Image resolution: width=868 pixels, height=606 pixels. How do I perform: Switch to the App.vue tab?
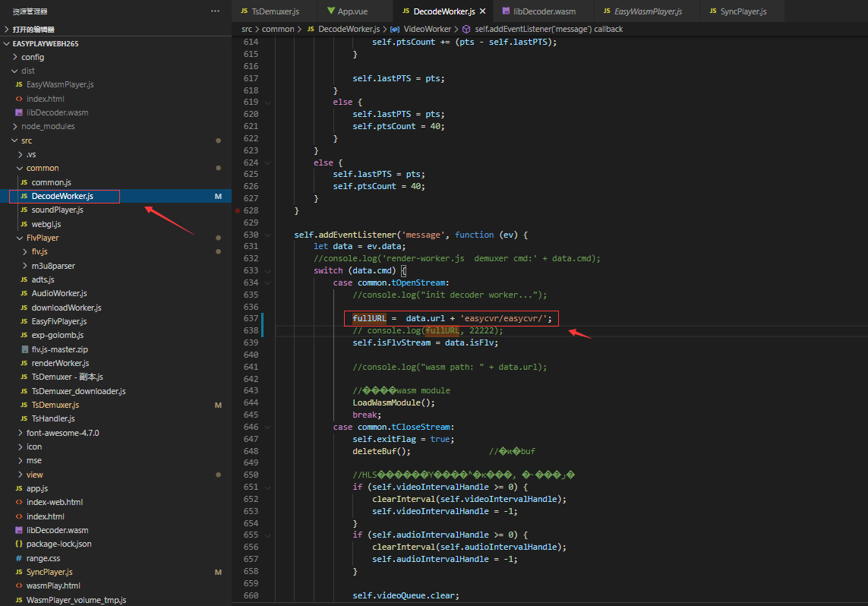click(x=348, y=11)
